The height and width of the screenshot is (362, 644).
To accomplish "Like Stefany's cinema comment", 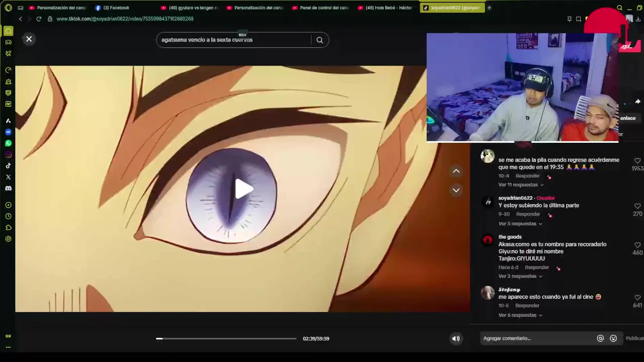I will pos(637,298).
